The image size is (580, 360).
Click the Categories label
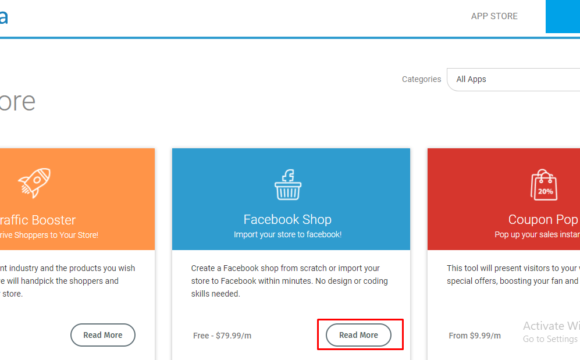click(x=421, y=79)
